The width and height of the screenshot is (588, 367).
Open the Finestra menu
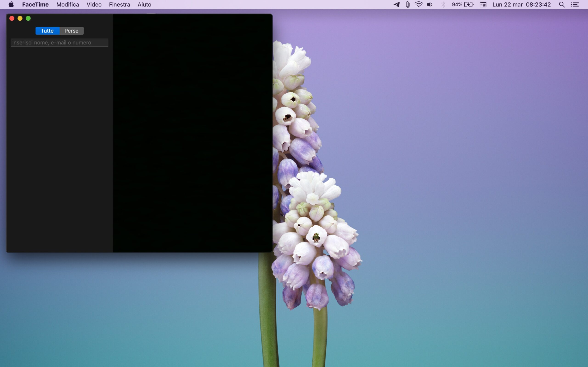click(x=119, y=5)
